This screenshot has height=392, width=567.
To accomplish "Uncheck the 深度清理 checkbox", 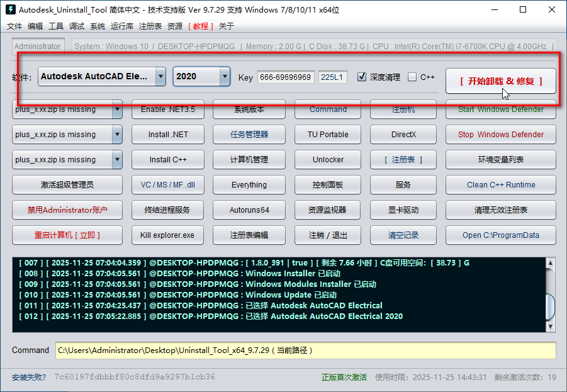I will [x=362, y=77].
